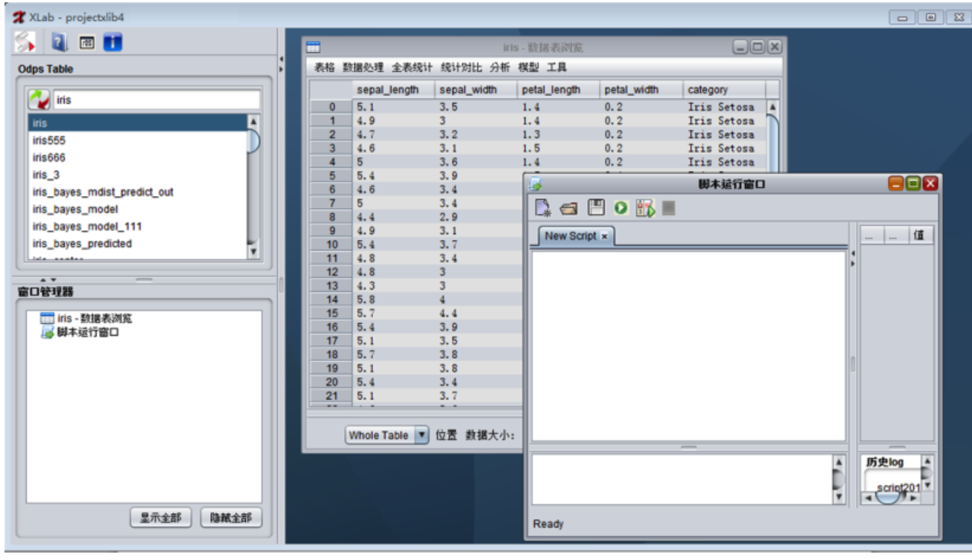Click the Odps table search field
This screenshot has width=972, height=560.
click(156, 100)
